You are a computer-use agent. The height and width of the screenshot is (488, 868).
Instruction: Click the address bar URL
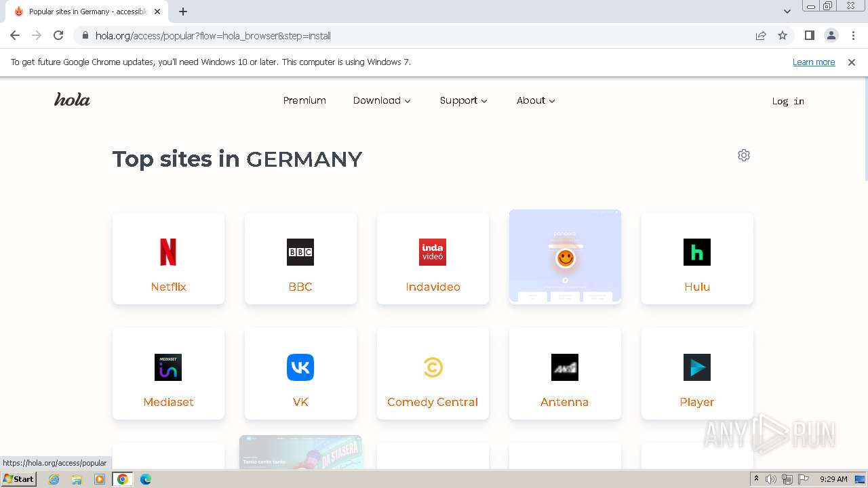pos(213,35)
